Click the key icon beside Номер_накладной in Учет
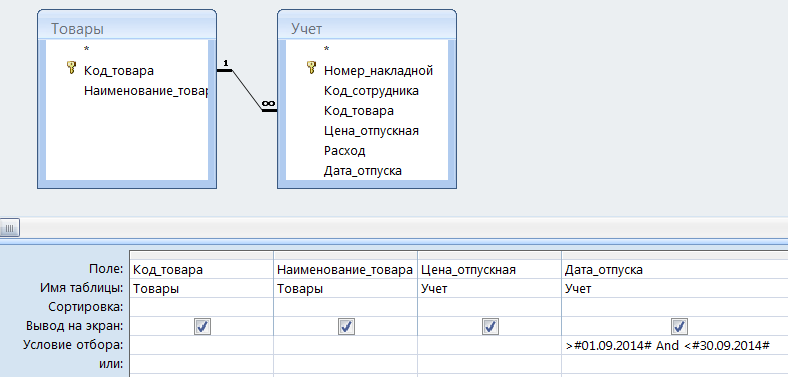The image size is (788, 377). 311,68
